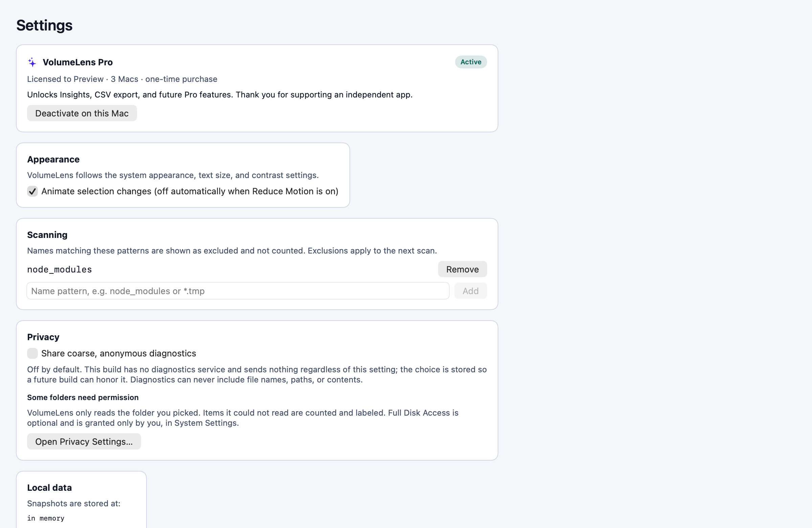Viewport: 812px width, 528px height.
Task: Click the VolumeLens Pro sparkle icon
Action: point(32,62)
